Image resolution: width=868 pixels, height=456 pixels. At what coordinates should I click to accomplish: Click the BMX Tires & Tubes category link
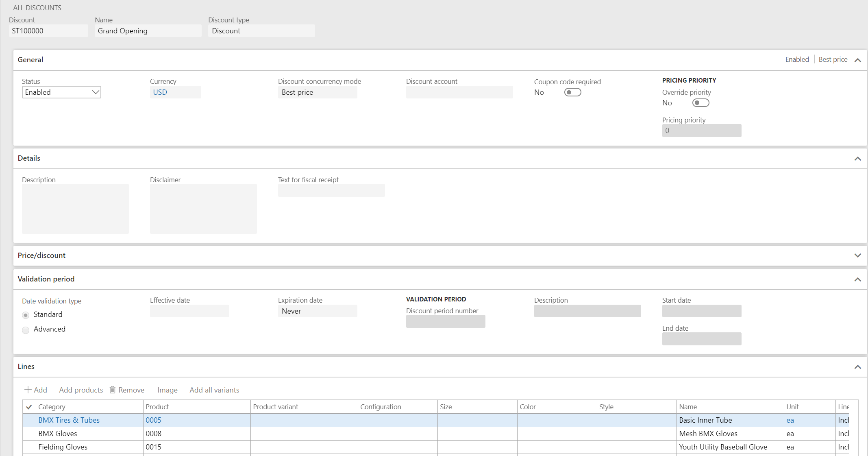click(69, 420)
